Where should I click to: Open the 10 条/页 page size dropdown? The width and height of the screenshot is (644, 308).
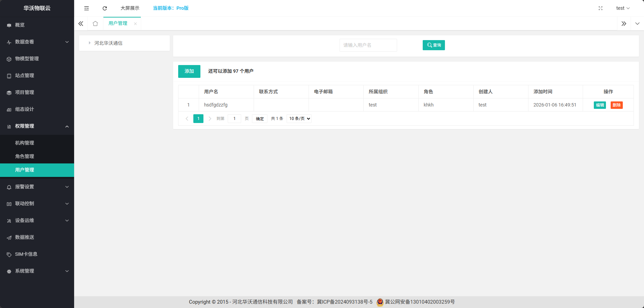[299, 119]
